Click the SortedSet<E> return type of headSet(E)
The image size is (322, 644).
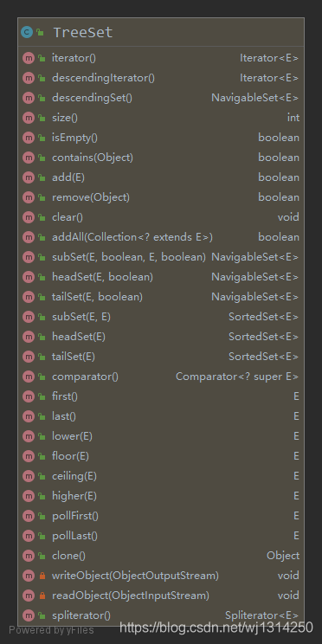[263, 337]
